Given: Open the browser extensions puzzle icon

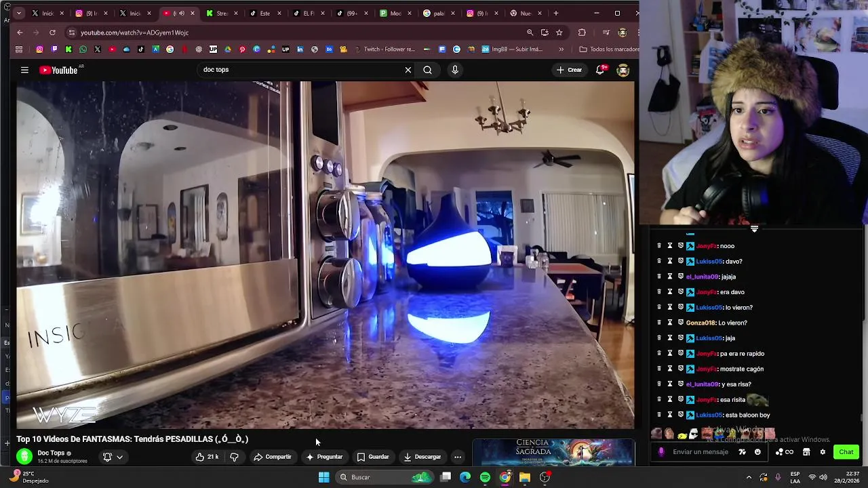Looking at the screenshot, I should 582,32.
